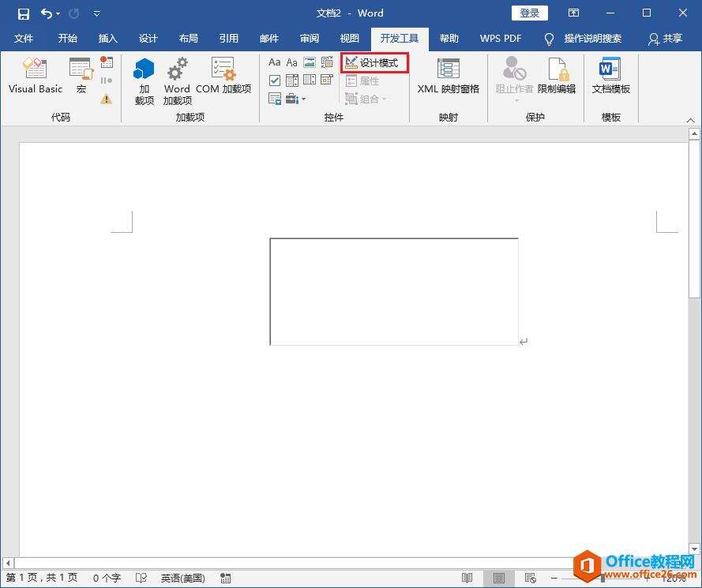The image size is (702, 588).
Task: Click the zoom out minus button
Action: 554,578
